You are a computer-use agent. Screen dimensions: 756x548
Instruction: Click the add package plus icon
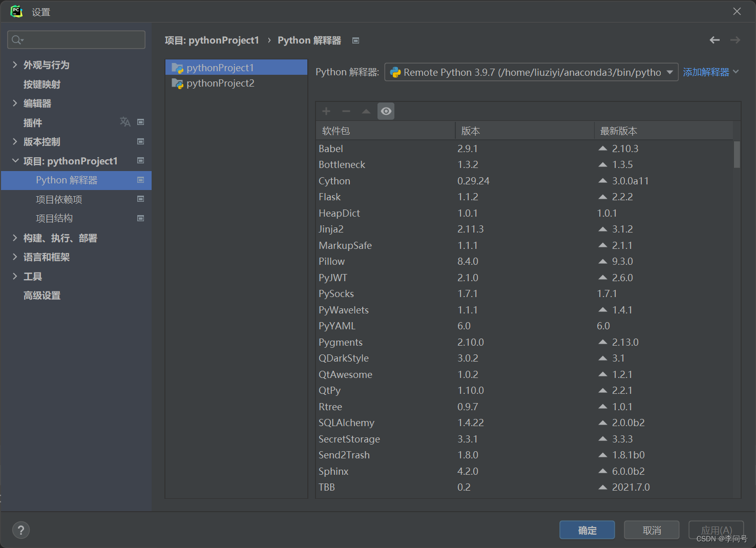[326, 111]
